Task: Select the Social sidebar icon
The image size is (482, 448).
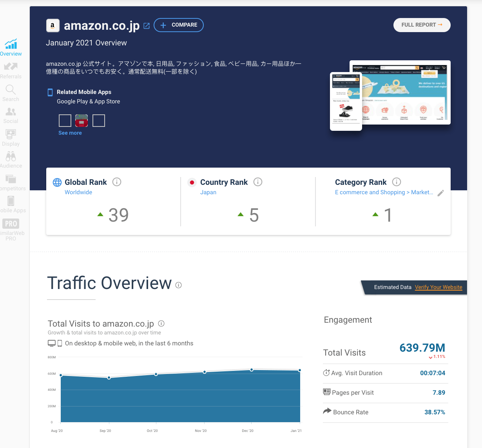Action: point(11,112)
